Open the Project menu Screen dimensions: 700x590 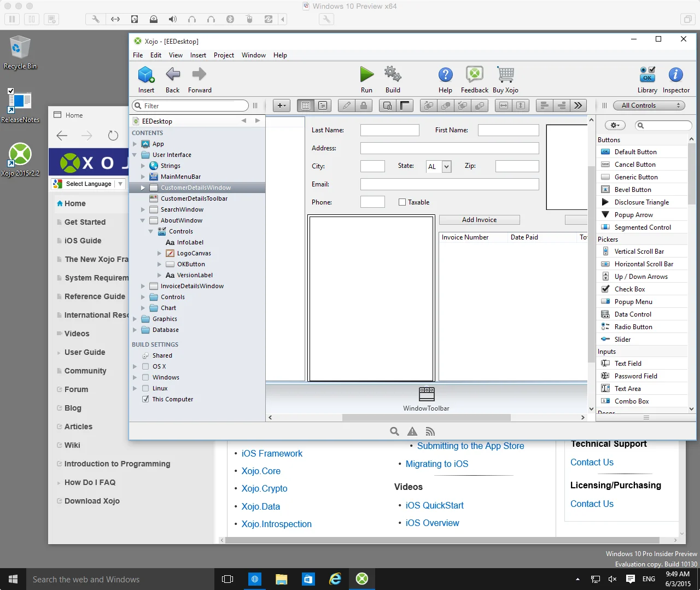tap(224, 55)
